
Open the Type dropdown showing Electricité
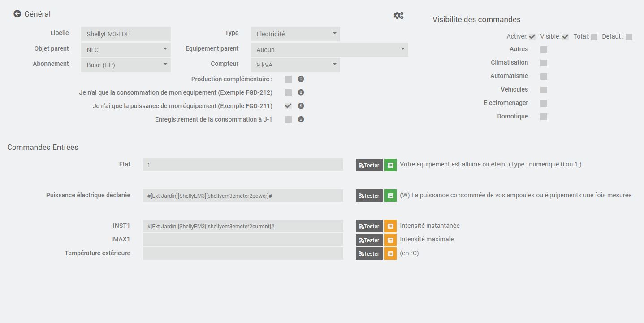point(295,34)
